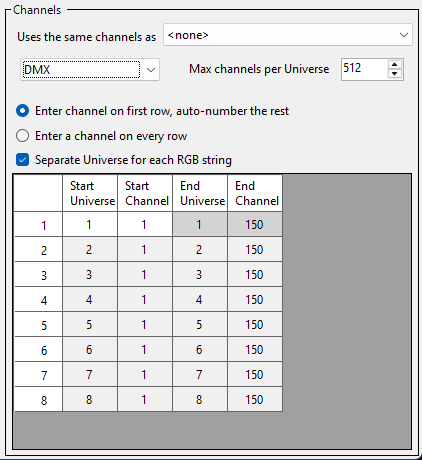
Task: Select row header 6 in the grid
Action: click(x=38, y=350)
